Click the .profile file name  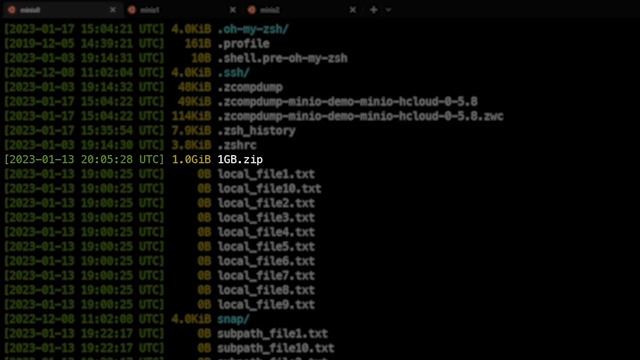(243, 44)
